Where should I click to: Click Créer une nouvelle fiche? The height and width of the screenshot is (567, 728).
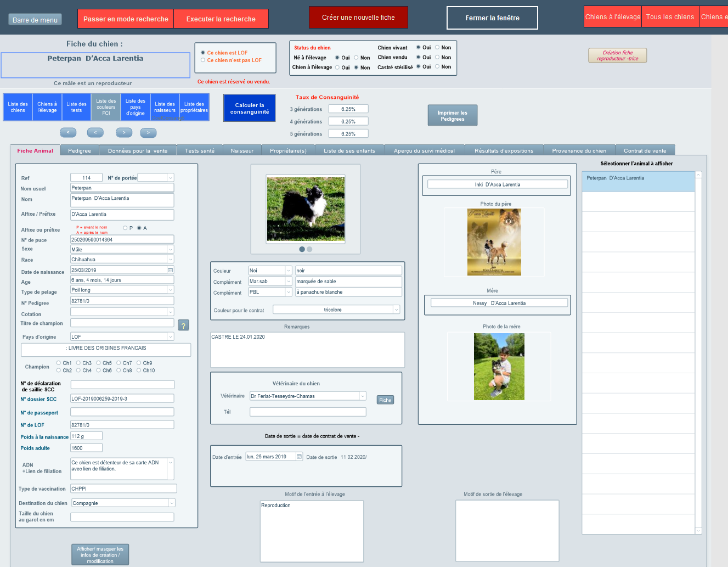pyautogui.click(x=358, y=17)
